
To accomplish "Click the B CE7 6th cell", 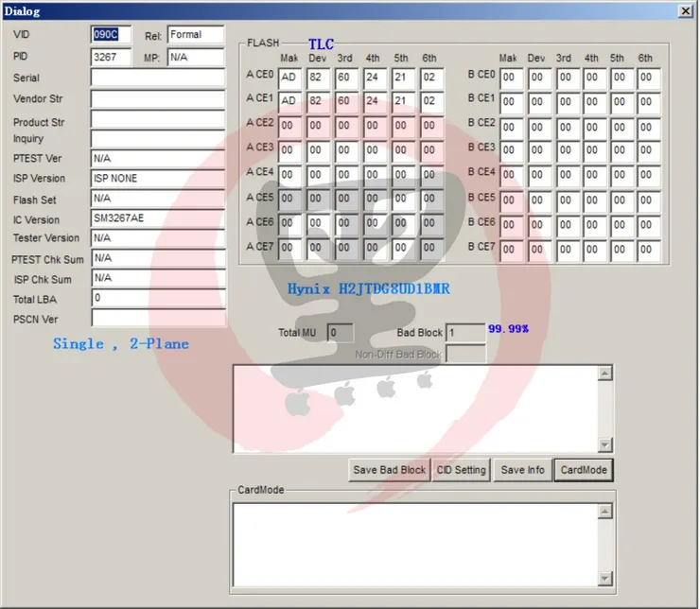I will coord(649,251).
